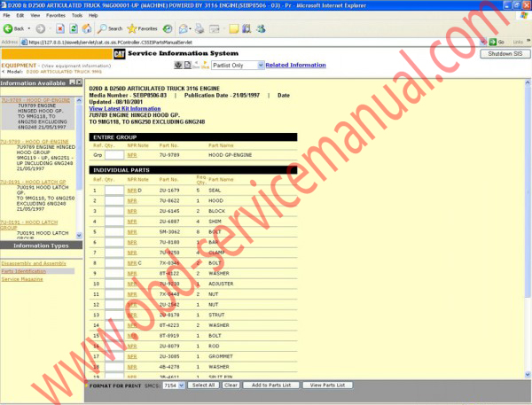
Task: Click the Go button beside the address bar
Action: (497, 42)
